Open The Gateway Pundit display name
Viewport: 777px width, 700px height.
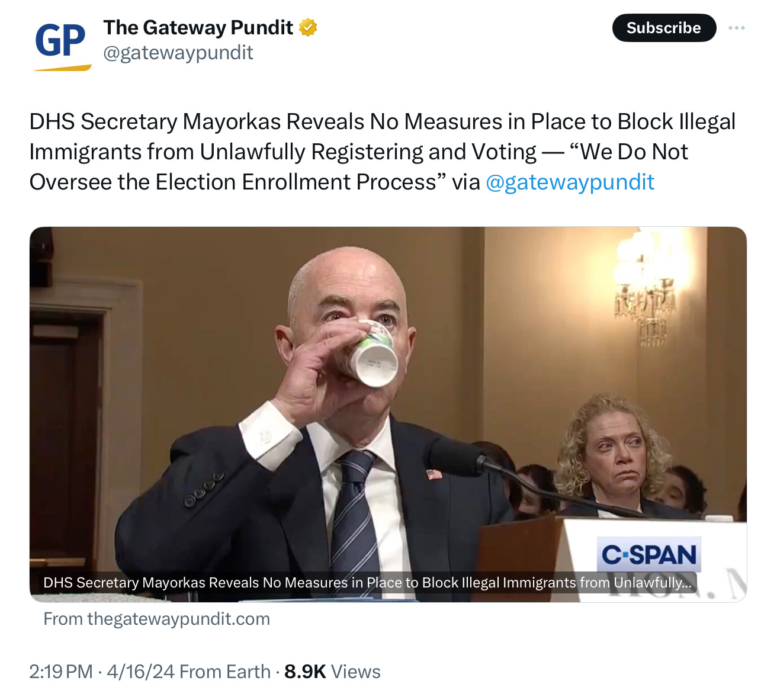click(x=198, y=27)
